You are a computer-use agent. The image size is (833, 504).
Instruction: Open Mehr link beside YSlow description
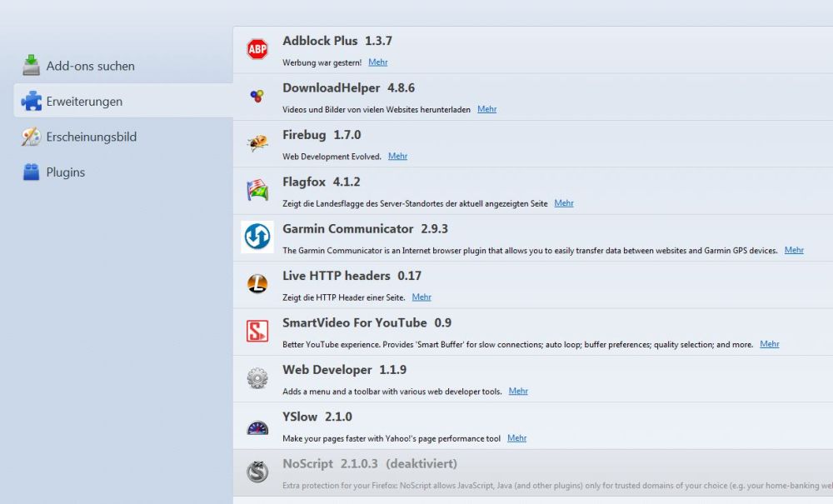coord(516,438)
